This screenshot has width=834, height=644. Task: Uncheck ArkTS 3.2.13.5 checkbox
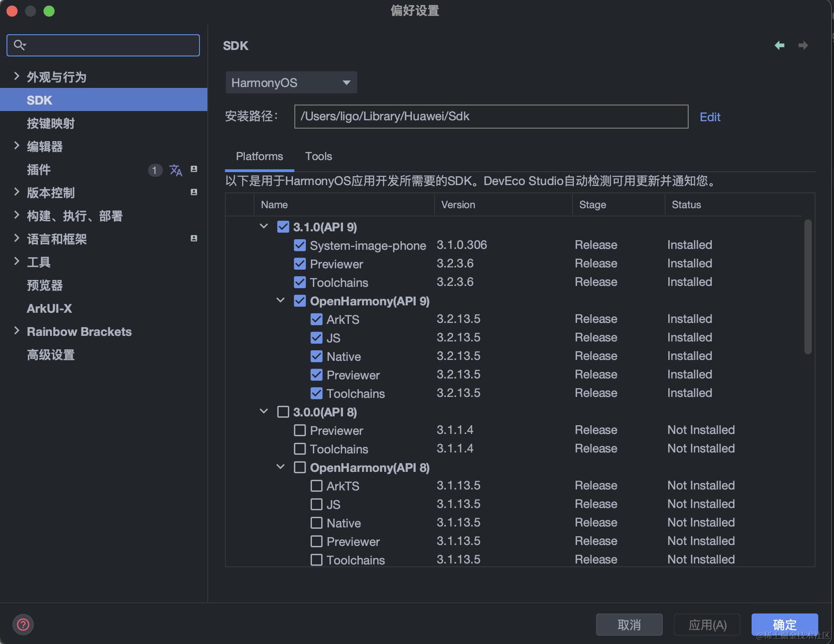click(317, 319)
